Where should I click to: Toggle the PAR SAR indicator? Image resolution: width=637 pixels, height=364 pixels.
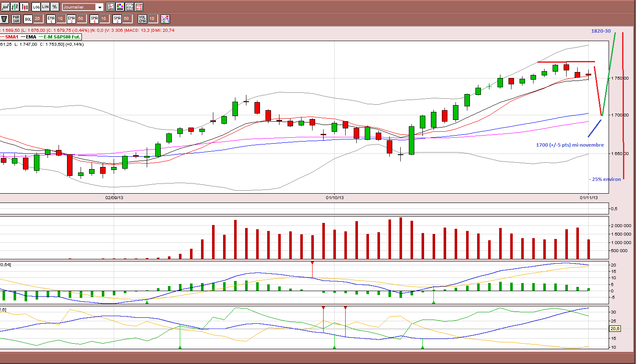[x=16, y=19]
